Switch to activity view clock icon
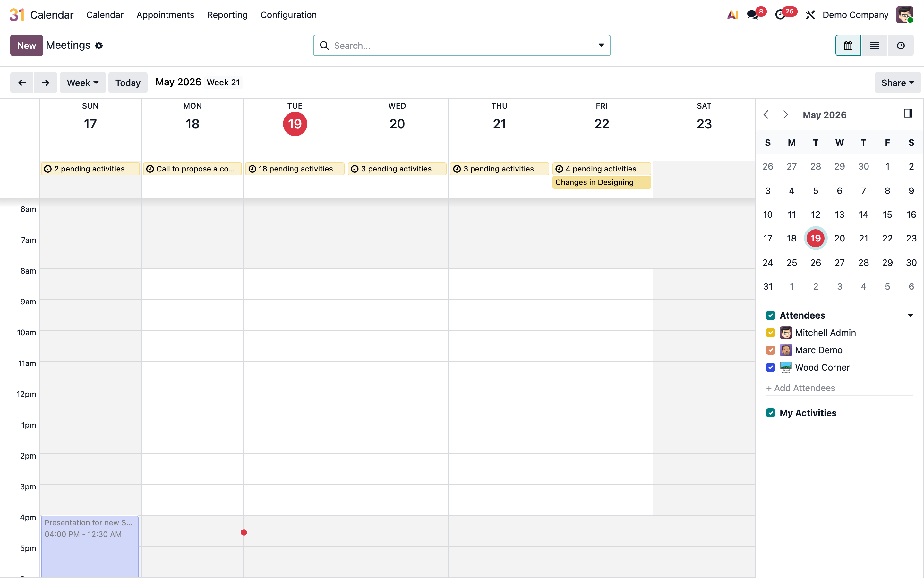 tap(901, 46)
